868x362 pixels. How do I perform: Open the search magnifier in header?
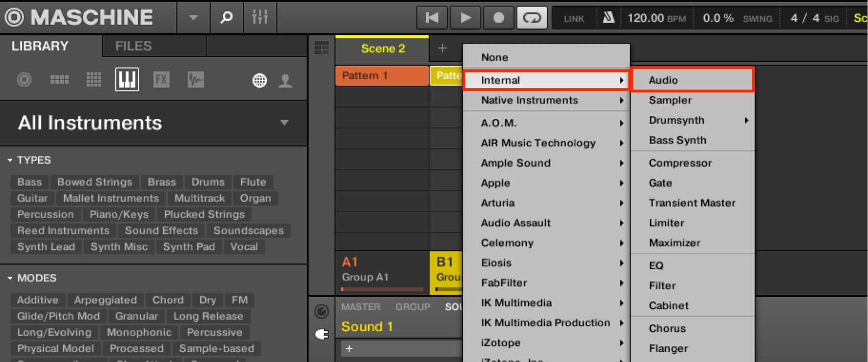[x=226, y=18]
